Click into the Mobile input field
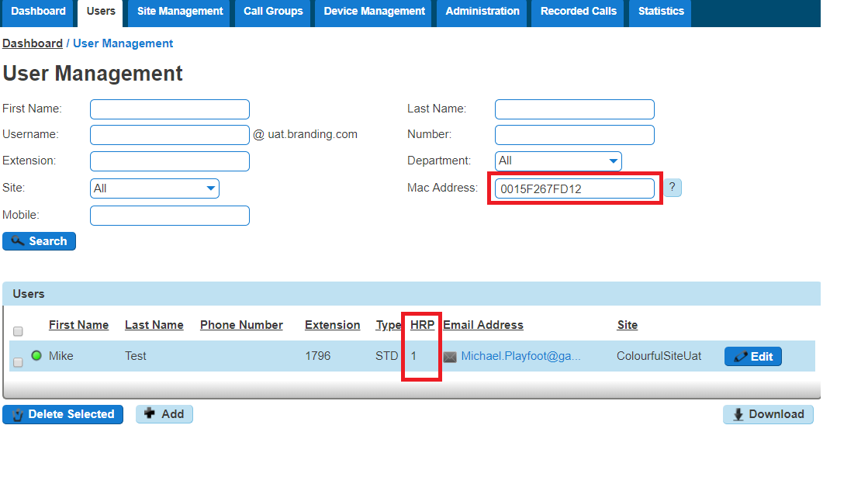 (x=170, y=216)
